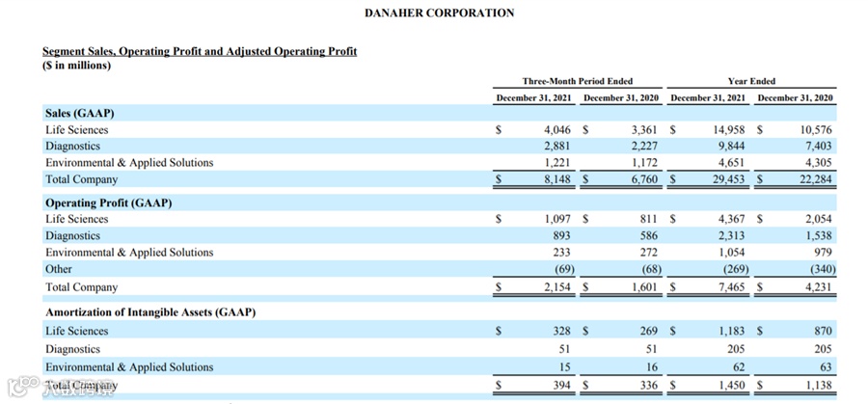This screenshot has height=404, width=868.
Task: Select Environmental amortization value 16
Action: [652, 367]
